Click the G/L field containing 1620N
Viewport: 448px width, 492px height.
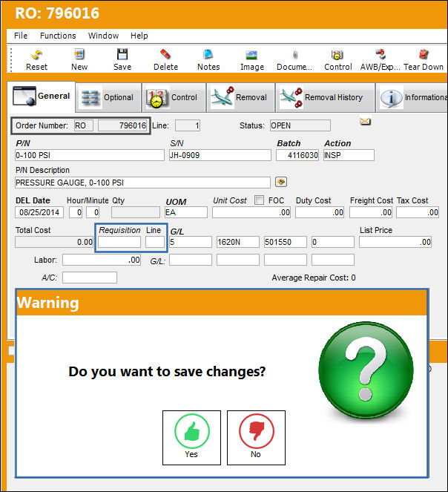(x=238, y=242)
